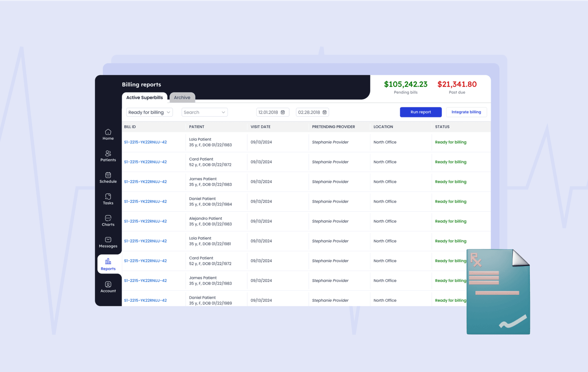The width and height of the screenshot is (588, 372).
Task: Open the Patients section icon
Action: tap(108, 154)
